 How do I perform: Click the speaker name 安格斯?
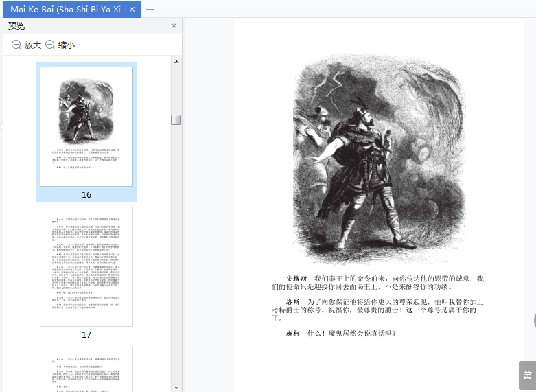click(296, 279)
